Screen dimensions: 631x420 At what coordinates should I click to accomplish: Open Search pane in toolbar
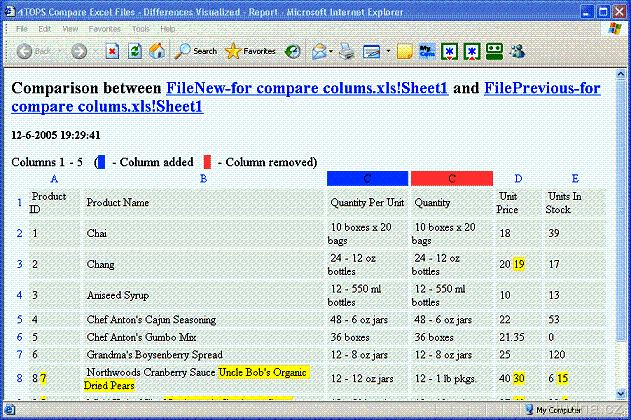pos(196,51)
